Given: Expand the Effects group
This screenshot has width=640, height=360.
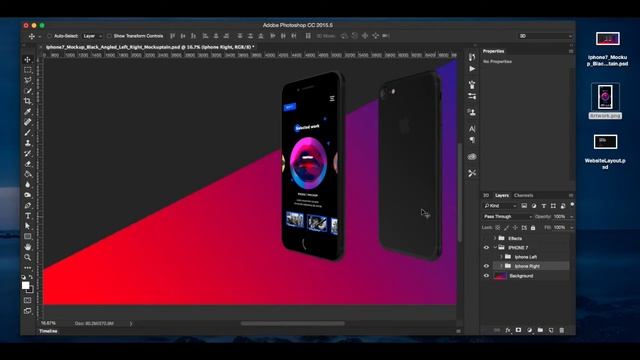Looking at the screenshot, I should [x=495, y=238].
